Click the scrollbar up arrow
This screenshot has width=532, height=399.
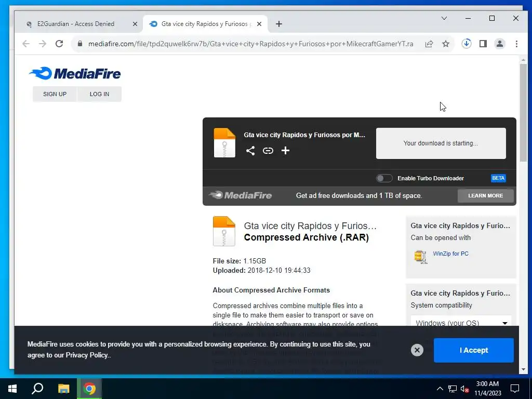tap(523, 60)
